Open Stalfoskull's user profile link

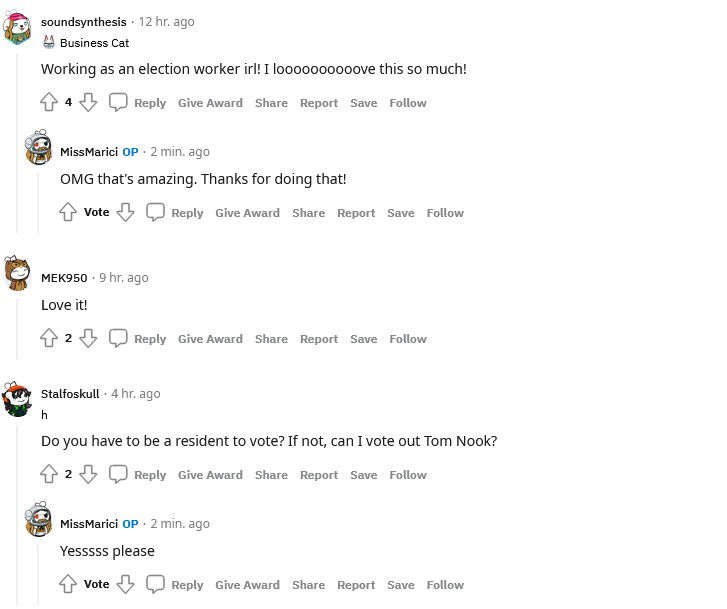[x=70, y=394]
